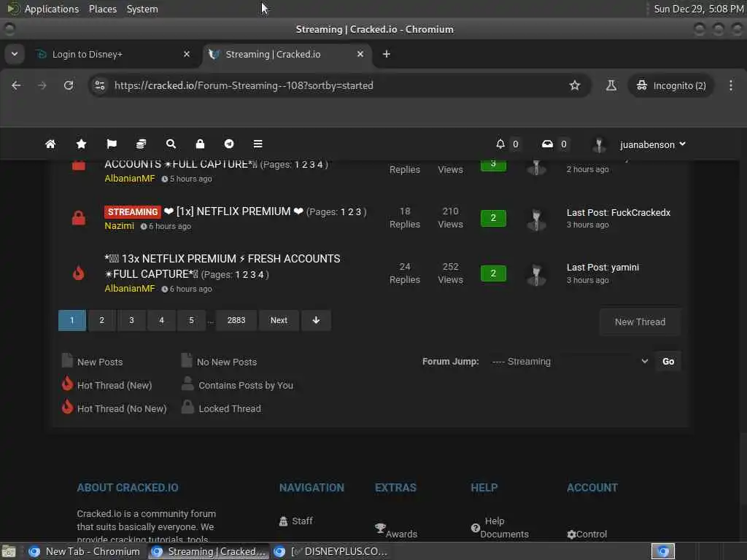The width and height of the screenshot is (747, 560).
Task: Close the Streaming | Cracked.io tab
Action: click(360, 54)
